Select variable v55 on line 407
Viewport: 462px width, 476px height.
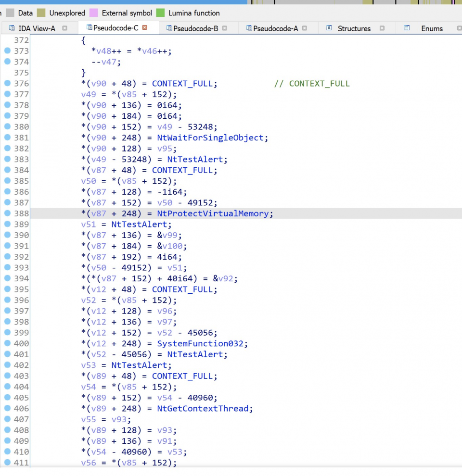[x=89, y=420]
